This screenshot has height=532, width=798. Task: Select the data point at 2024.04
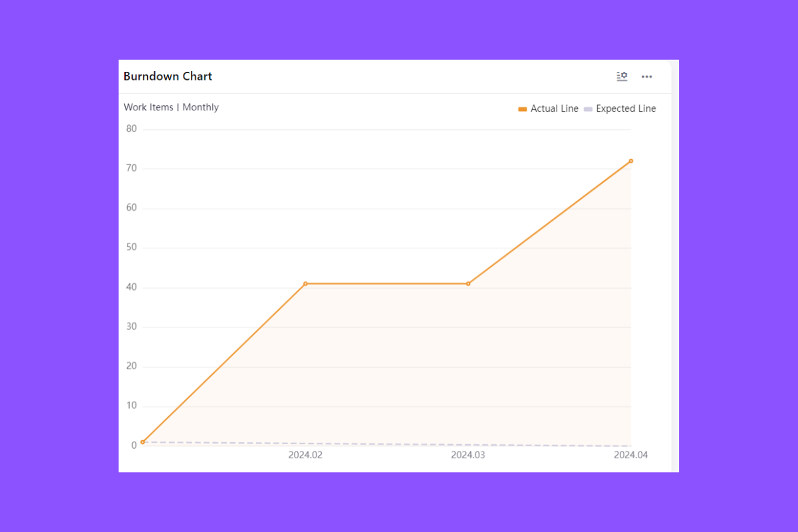(x=630, y=160)
